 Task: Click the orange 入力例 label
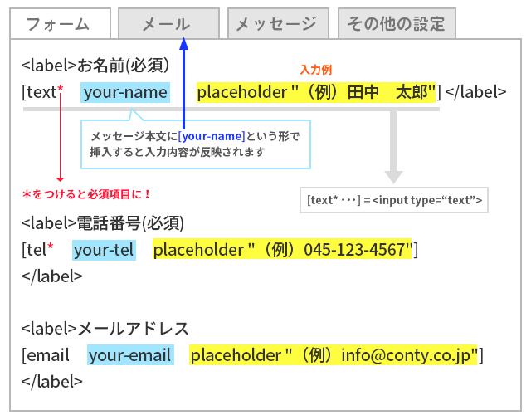tap(315, 70)
